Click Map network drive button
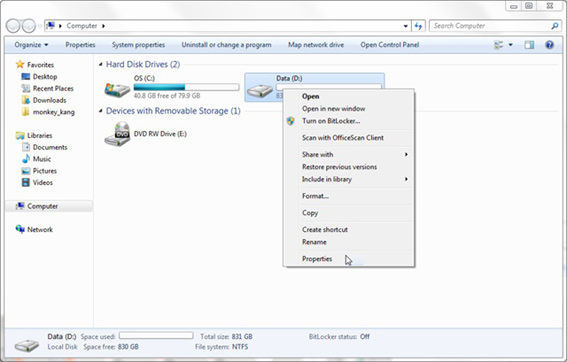Viewport: 567px width, 362px height. click(x=316, y=45)
